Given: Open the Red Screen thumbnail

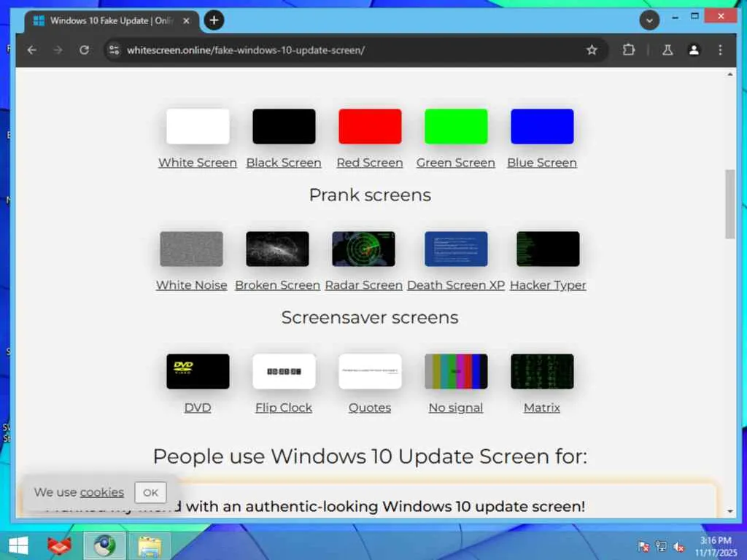Looking at the screenshot, I should tap(370, 126).
